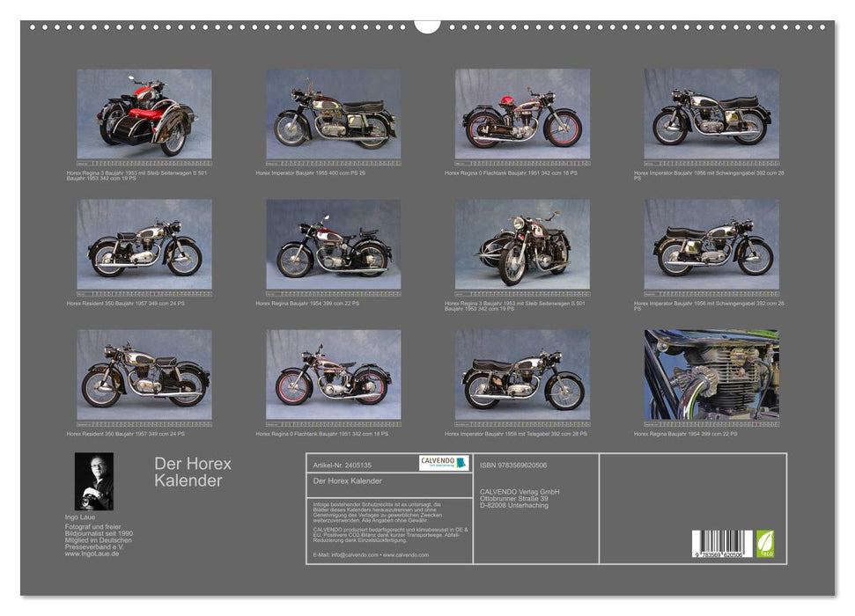Click 'CALVENDO Verlag GmbH' text

click(520, 492)
